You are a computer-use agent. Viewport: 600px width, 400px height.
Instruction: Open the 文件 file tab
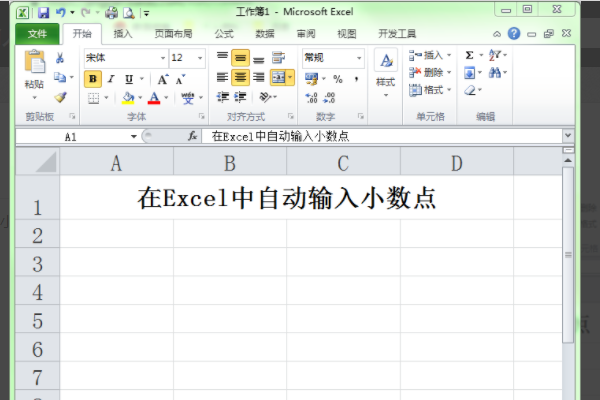point(37,34)
